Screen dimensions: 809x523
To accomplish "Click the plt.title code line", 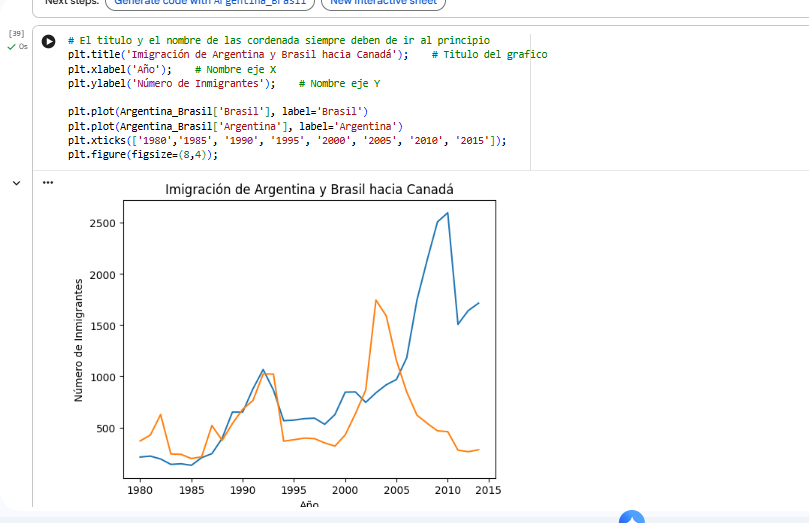I will [x=238, y=55].
